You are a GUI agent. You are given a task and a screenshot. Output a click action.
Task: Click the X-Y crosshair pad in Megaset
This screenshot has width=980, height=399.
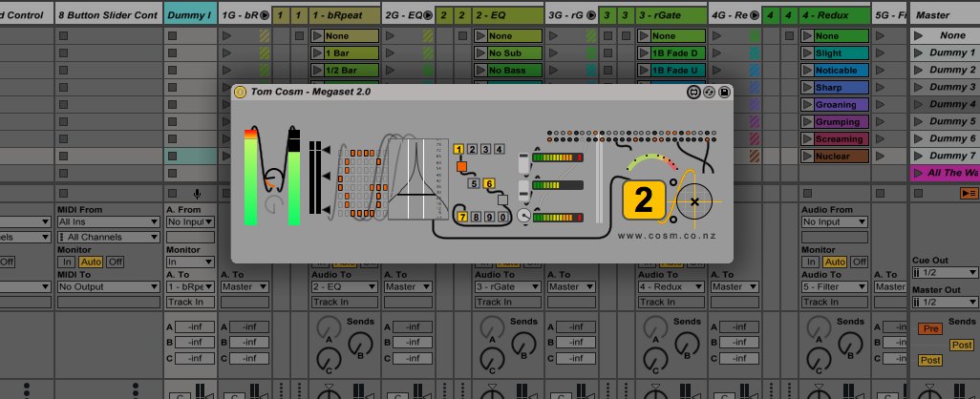(694, 201)
